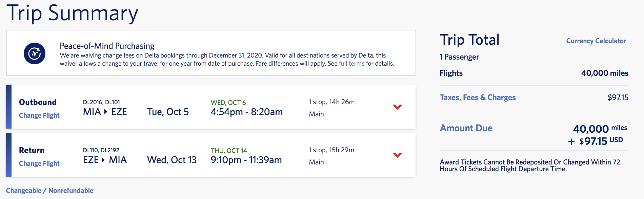Image resolution: width=644 pixels, height=199 pixels.
Task: Click the 40,000 miles Flights amount
Action: [605, 73]
